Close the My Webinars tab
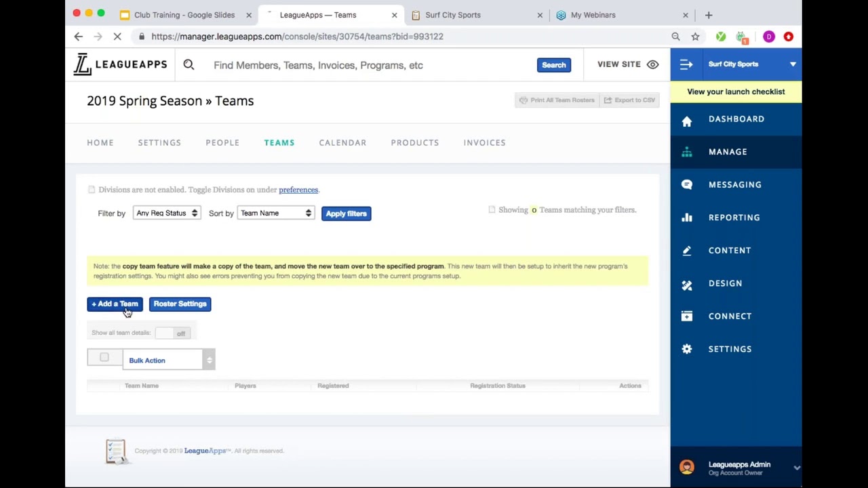Screen dimensions: 868x488 686,15
